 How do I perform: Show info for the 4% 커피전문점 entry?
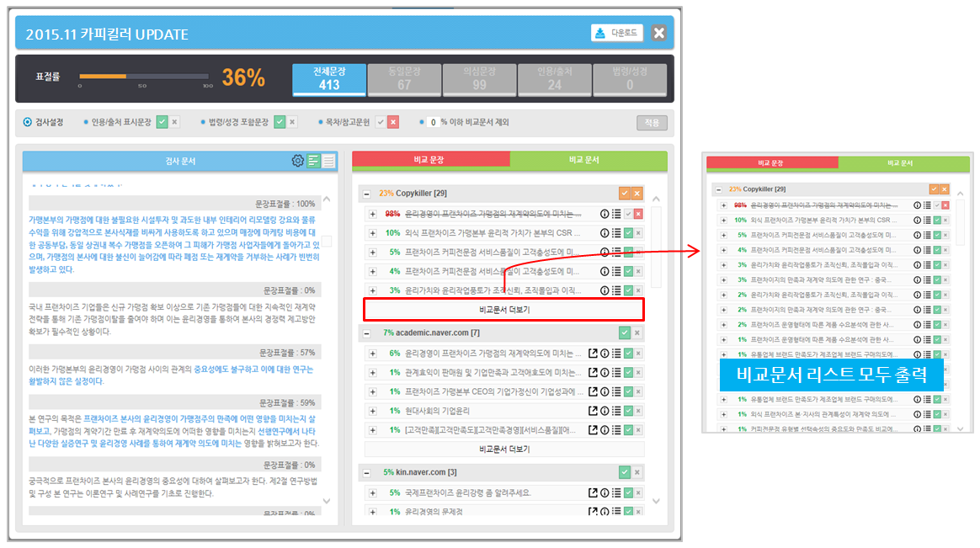pyautogui.click(x=605, y=271)
